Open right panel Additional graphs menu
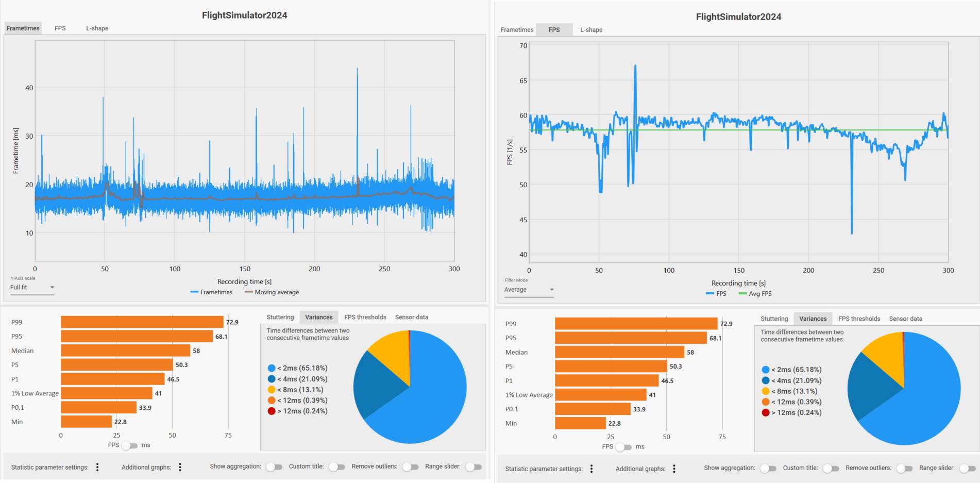The width and height of the screenshot is (980, 483). point(674,469)
